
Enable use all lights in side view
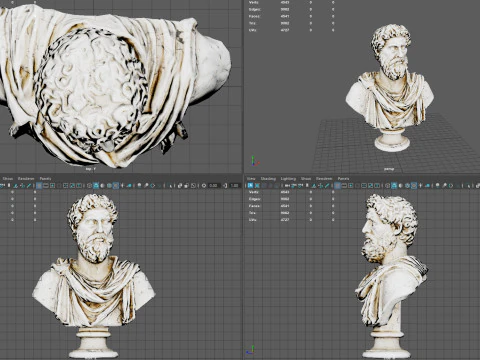421,185
